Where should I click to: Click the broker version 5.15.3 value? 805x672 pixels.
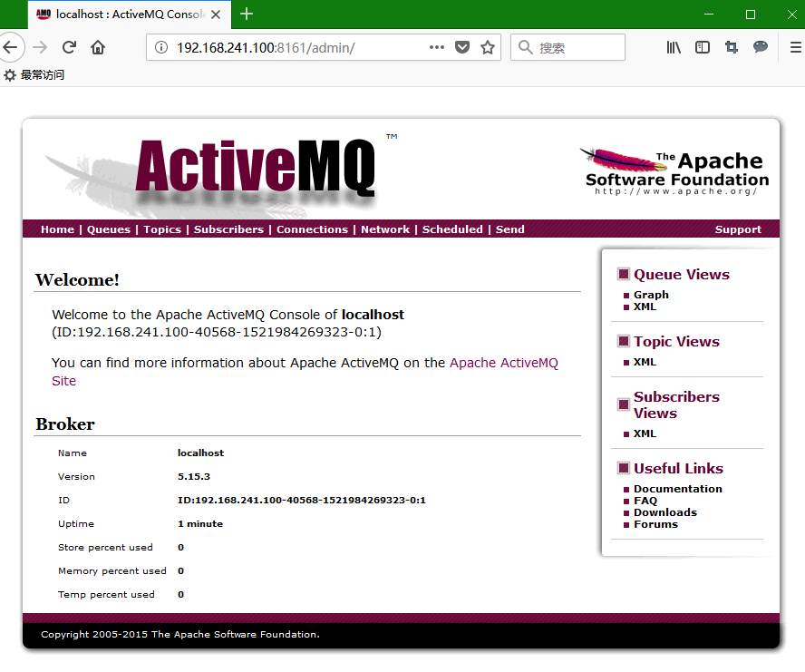tap(194, 476)
